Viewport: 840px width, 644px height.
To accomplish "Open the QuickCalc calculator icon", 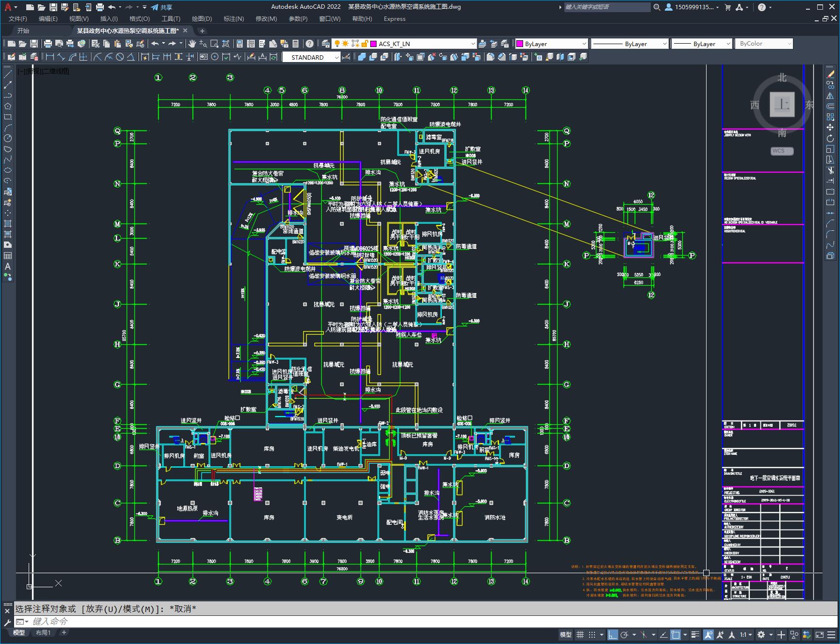I will (296, 44).
